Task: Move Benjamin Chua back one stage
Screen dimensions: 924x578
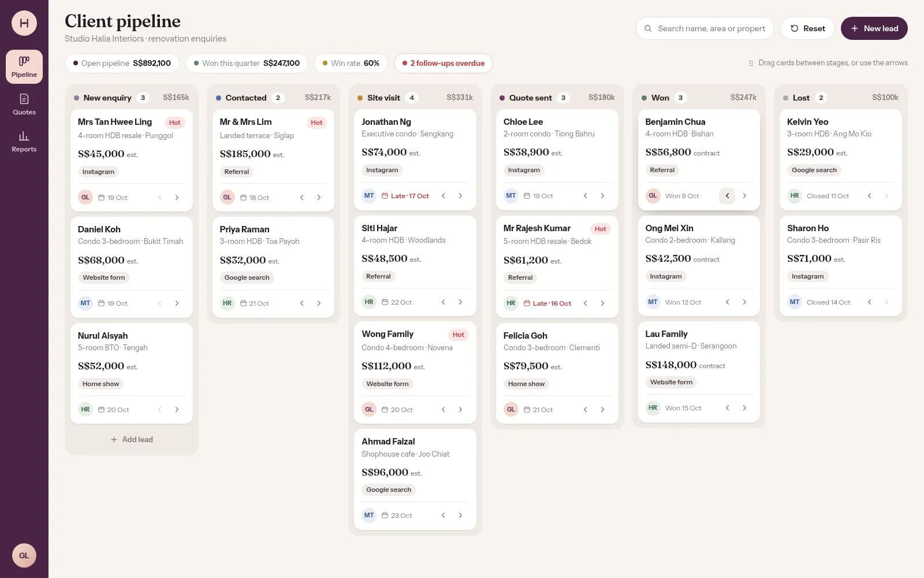Action: tap(727, 196)
